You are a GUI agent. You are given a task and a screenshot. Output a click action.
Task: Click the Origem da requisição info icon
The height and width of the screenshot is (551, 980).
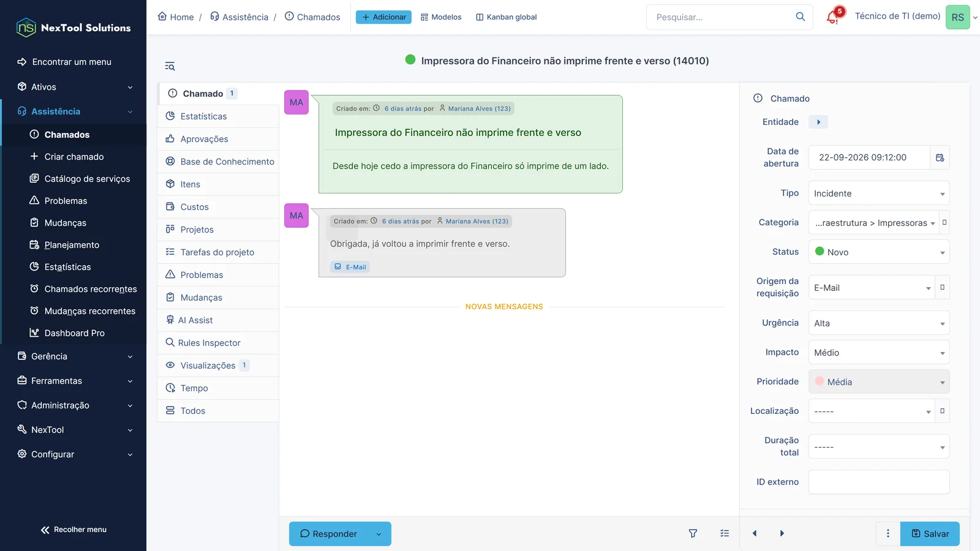(942, 287)
